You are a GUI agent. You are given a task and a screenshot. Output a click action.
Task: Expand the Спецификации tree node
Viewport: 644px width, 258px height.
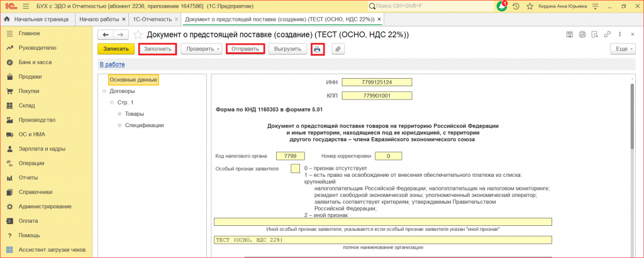[x=120, y=125]
